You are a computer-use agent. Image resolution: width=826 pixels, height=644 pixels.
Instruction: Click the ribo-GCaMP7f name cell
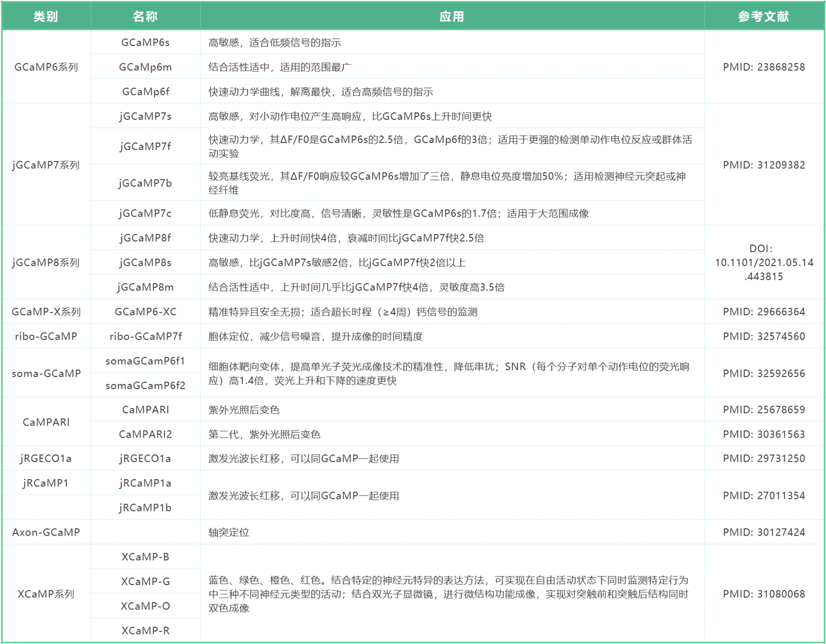145,336
